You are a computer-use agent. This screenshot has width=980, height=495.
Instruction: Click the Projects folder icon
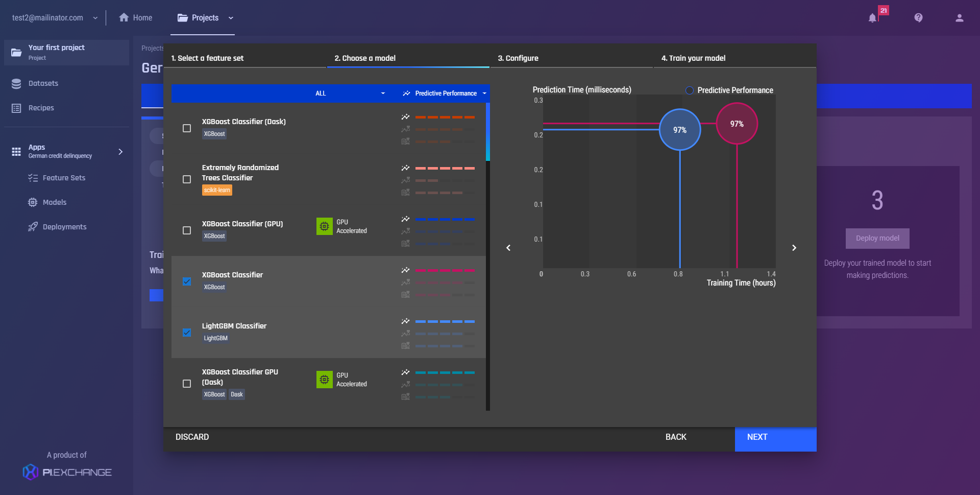(x=182, y=18)
